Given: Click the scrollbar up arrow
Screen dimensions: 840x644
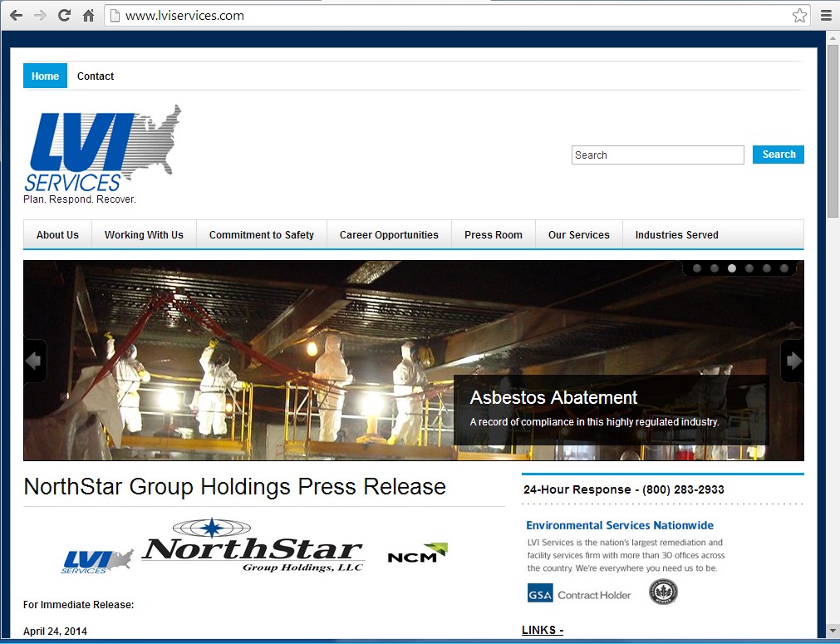Looking at the screenshot, I should tap(832, 38).
